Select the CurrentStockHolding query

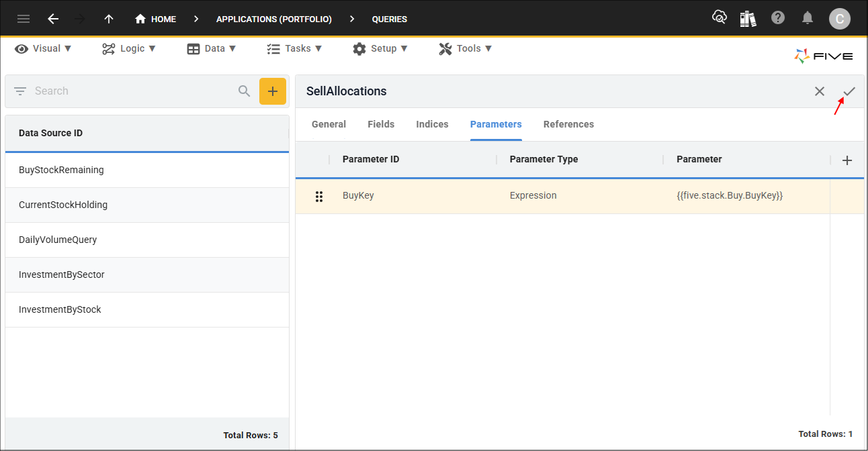pyautogui.click(x=147, y=205)
